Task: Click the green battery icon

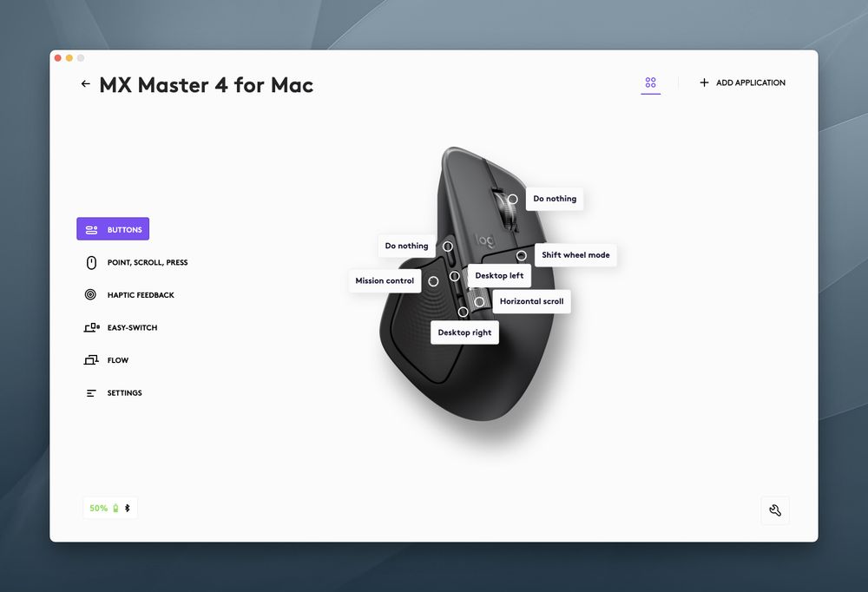Action: pyautogui.click(x=115, y=508)
